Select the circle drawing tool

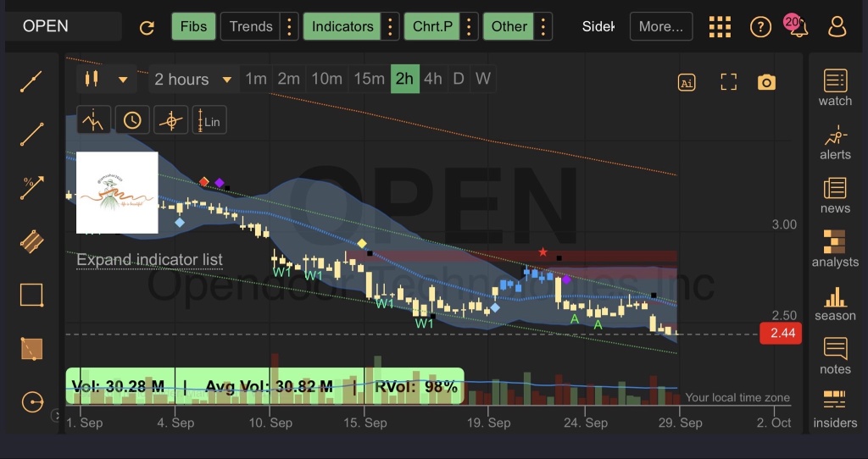(32, 402)
